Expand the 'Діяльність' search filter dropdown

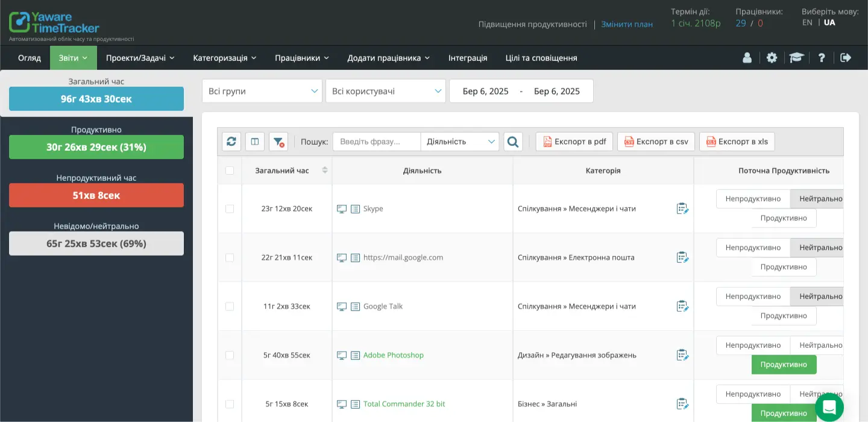point(460,142)
